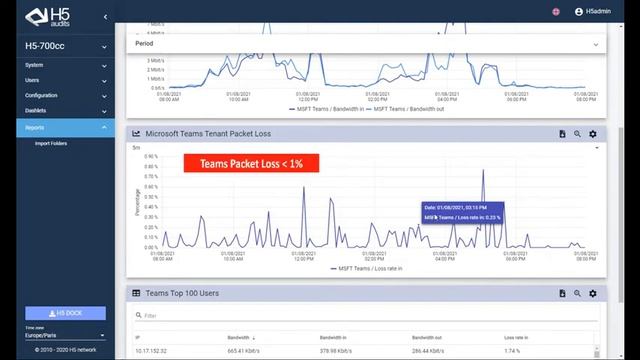This screenshot has width=640, height=360.
Task: Export the Packet Loss chart to file
Action: coord(562,134)
